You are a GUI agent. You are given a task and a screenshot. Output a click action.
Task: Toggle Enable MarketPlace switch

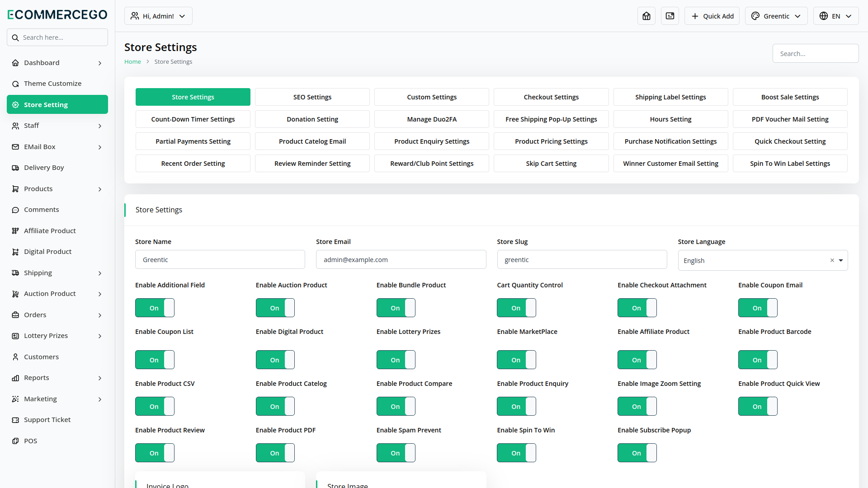pyautogui.click(x=516, y=360)
